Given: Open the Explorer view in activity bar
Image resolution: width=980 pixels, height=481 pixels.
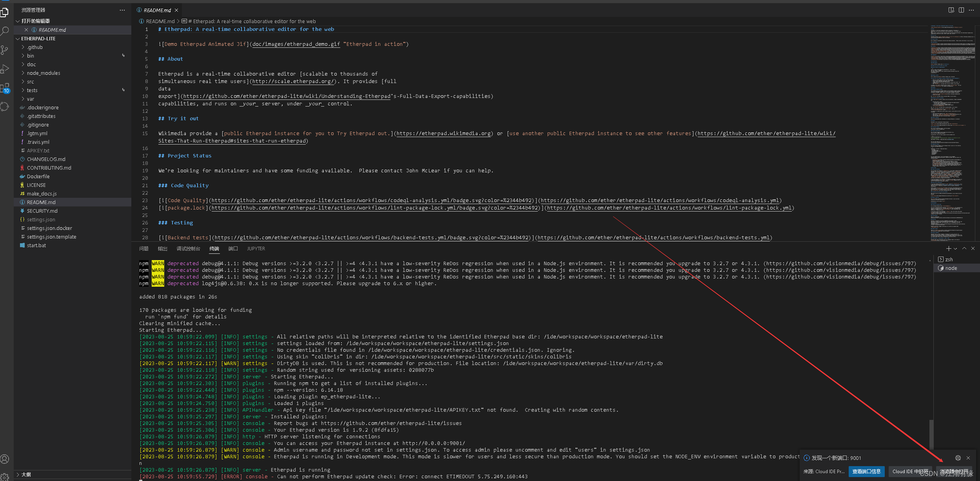Looking at the screenshot, I should coord(5,12).
